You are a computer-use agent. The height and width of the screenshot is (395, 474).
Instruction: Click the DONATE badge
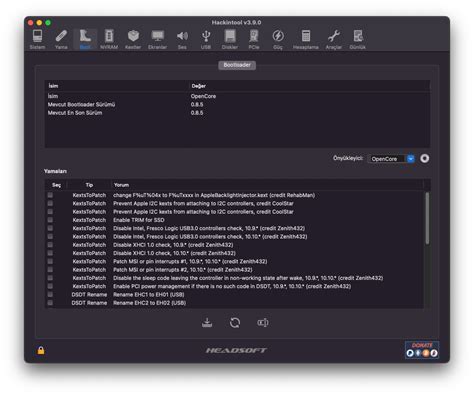point(422,350)
